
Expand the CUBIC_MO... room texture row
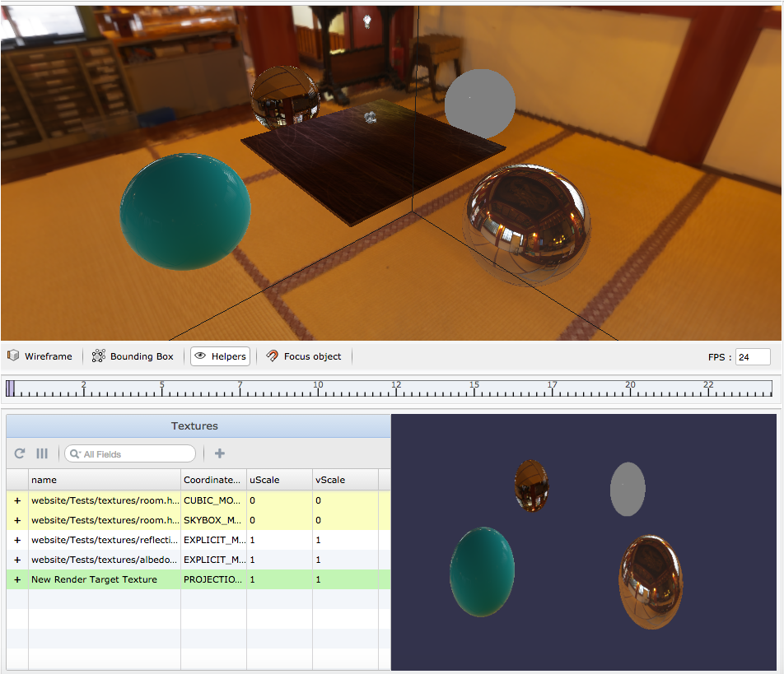pyautogui.click(x=17, y=500)
